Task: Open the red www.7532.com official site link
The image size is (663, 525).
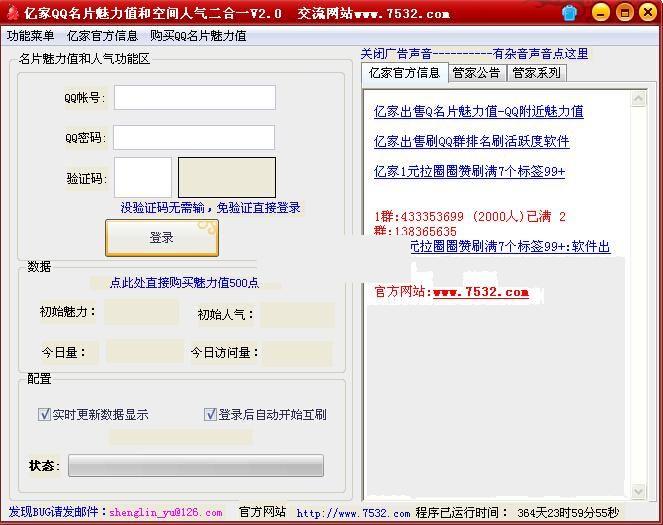Action: 481,292
